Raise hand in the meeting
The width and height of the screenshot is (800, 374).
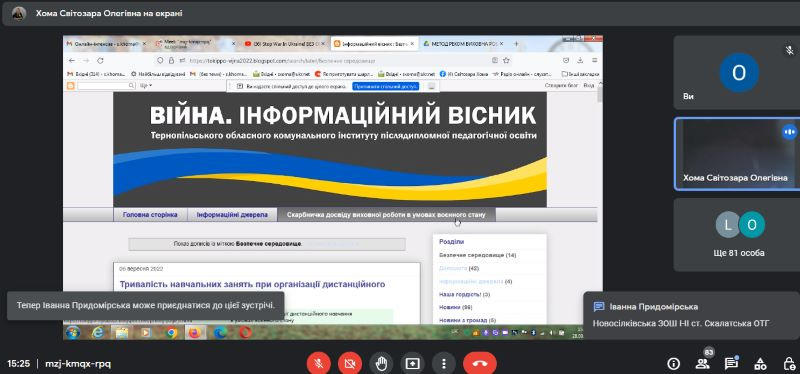381,364
